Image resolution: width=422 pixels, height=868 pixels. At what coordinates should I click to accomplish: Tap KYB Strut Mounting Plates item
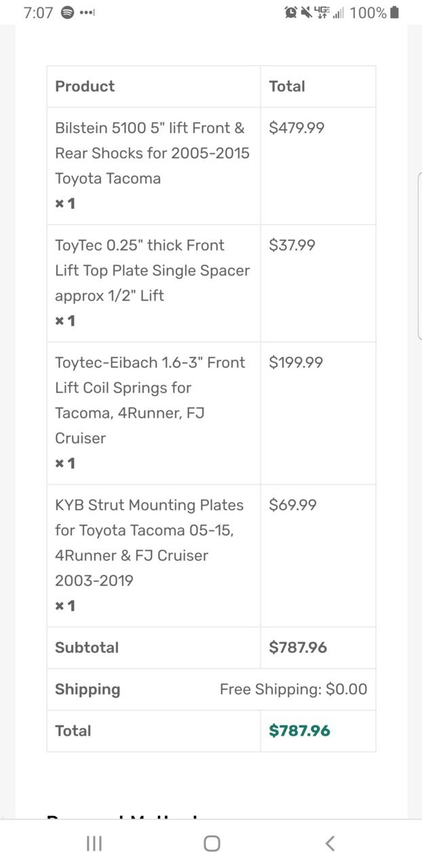pos(149,543)
